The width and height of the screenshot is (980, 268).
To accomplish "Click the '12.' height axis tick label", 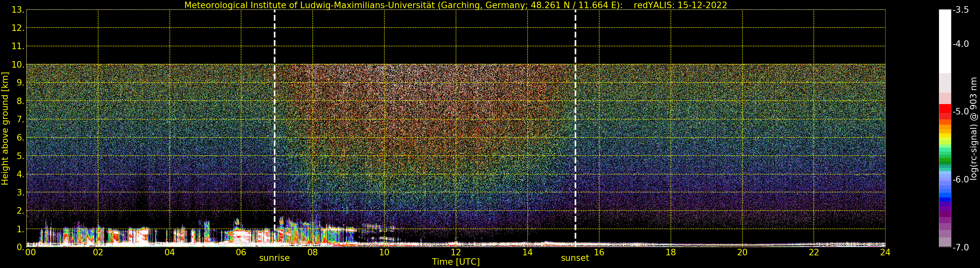I will [18, 28].
